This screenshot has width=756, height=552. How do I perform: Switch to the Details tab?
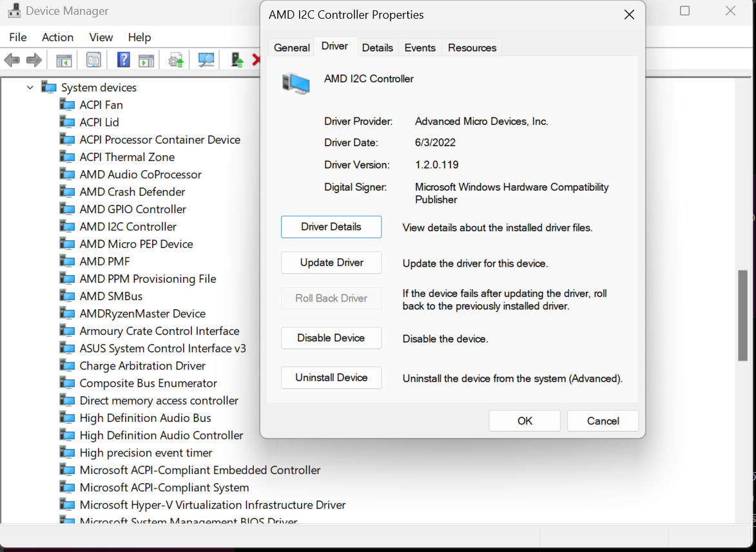pyautogui.click(x=377, y=48)
